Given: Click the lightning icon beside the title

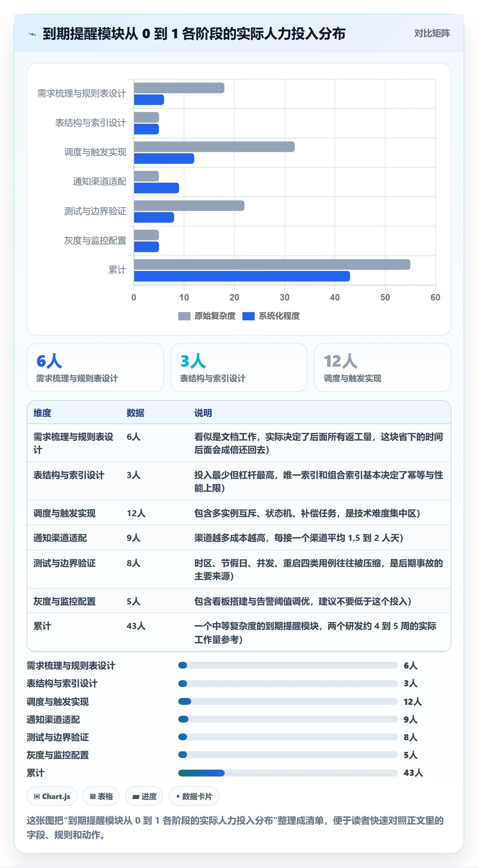Looking at the screenshot, I should 32,34.
